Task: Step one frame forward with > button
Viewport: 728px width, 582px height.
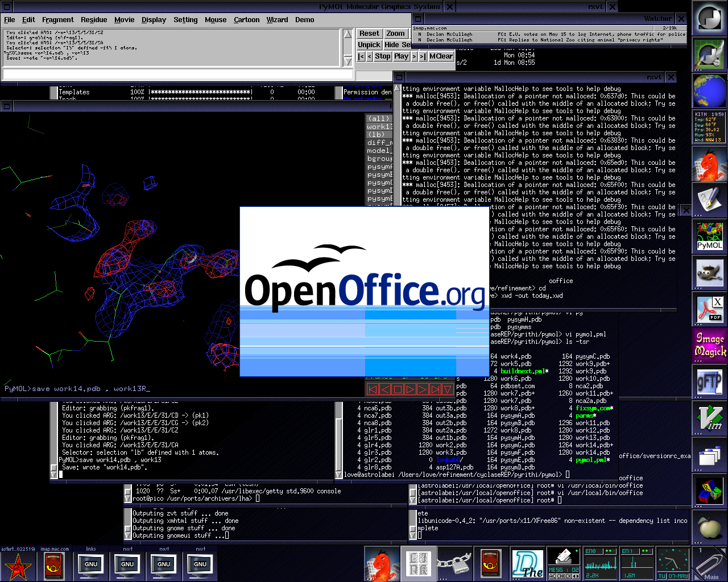Action: click(x=414, y=56)
